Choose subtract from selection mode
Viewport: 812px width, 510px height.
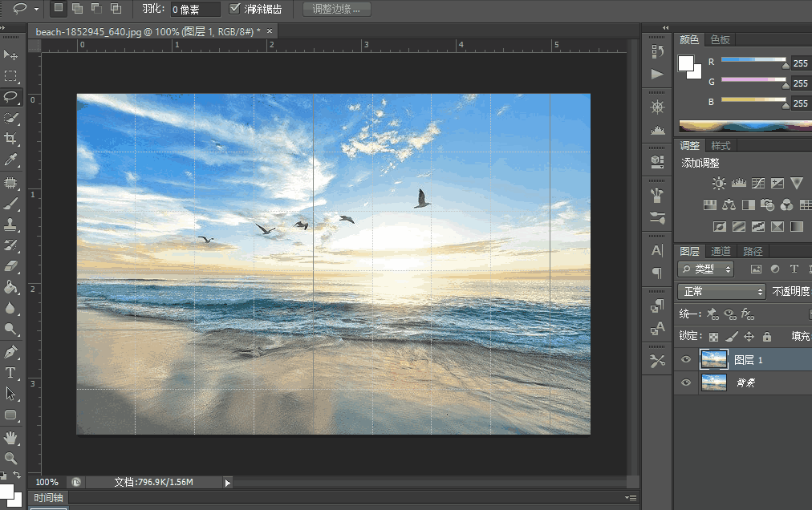click(96, 8)
